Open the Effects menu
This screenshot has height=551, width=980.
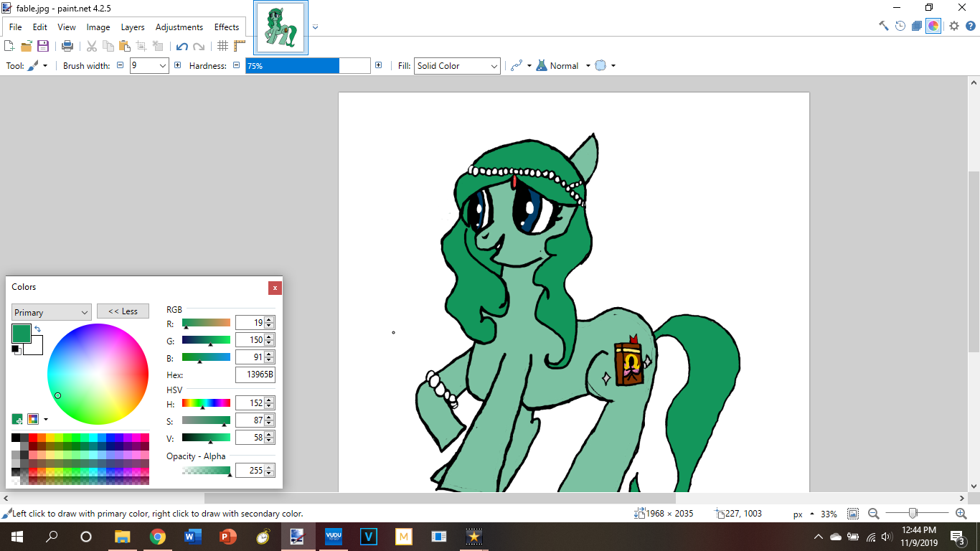tap(227, 27)
